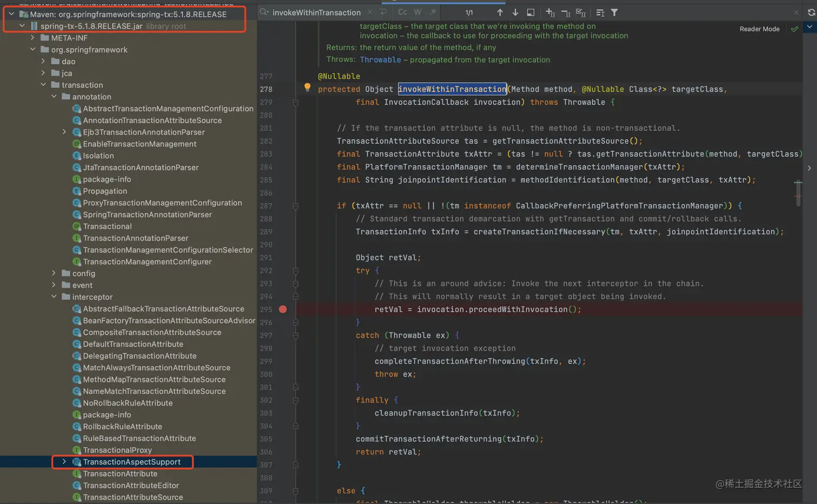The image size is (817, 504).
Task: Collapse spring-tx-5.1.8.RELEASE.jar node
Action: 22,26
